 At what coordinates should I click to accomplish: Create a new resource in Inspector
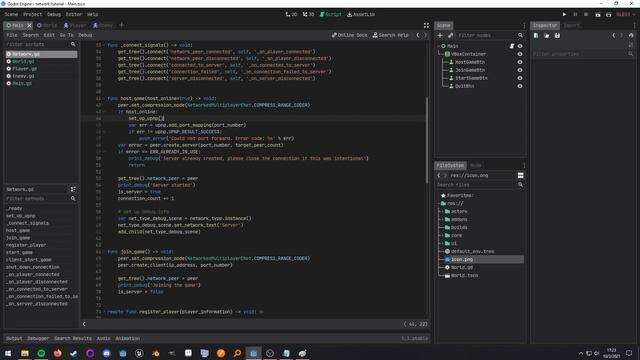tap(536, 36)
